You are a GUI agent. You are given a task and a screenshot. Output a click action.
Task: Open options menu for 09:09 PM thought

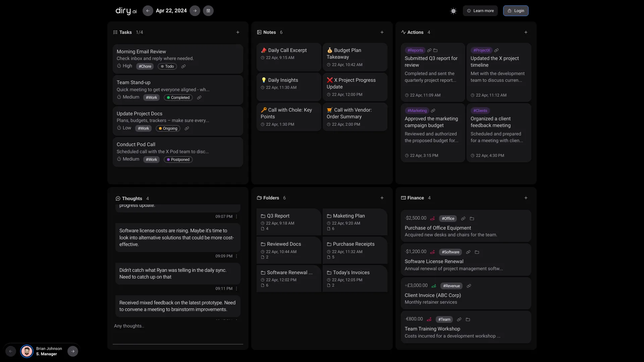pyautogui.click(x=236, y=256)
